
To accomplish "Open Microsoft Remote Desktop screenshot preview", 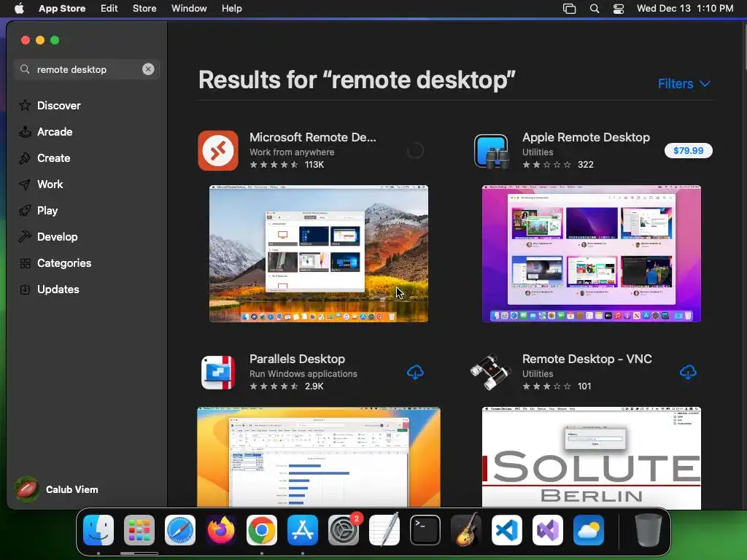I will click(319, 254).
